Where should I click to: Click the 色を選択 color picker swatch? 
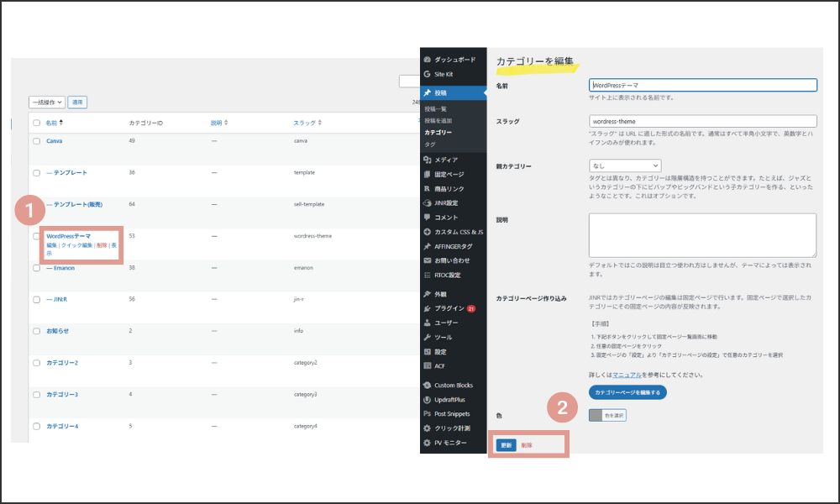607,415
